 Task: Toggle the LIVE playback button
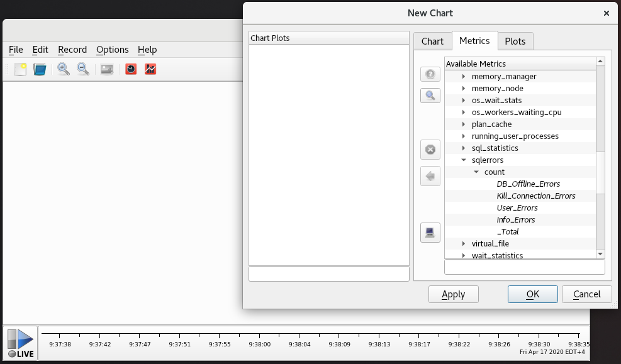tap(21, 343)
